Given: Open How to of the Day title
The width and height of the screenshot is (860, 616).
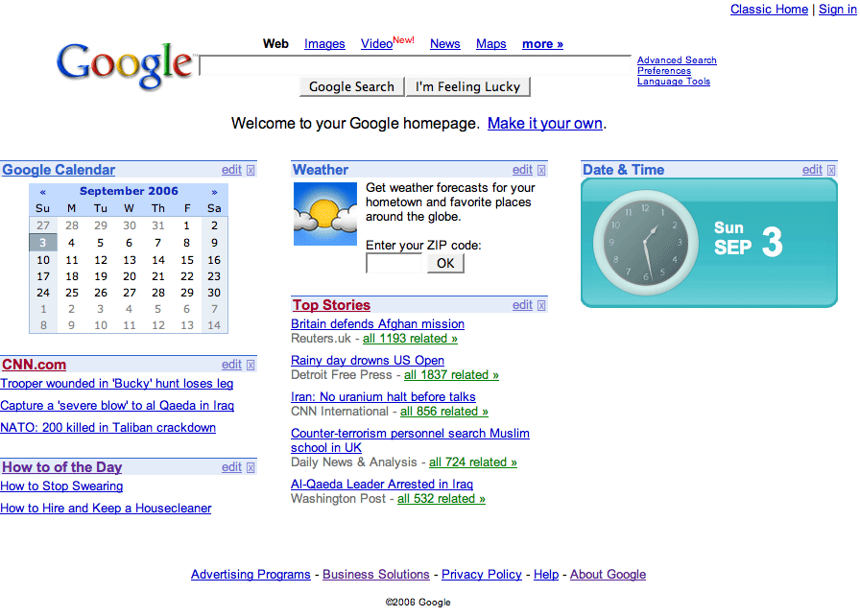Looking at the screenshot, I should 62,467.
